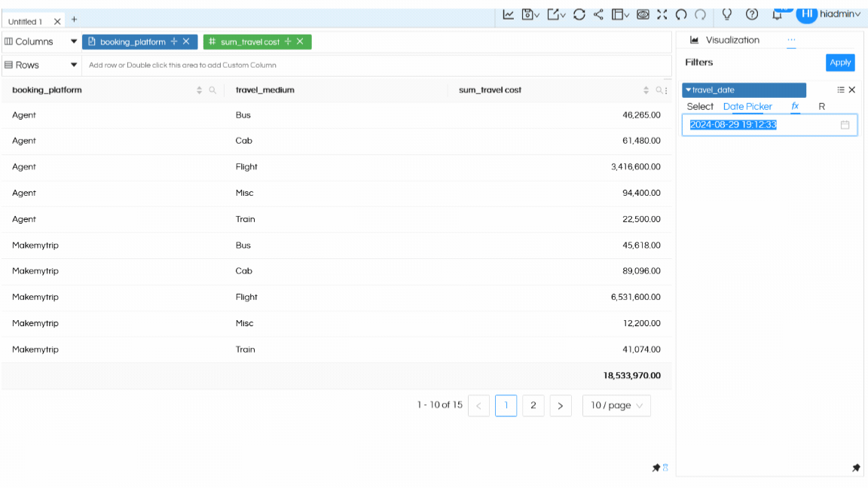Remove booking_platform column pill
This screenshot has width=868, height=488.
coord(187,41)
